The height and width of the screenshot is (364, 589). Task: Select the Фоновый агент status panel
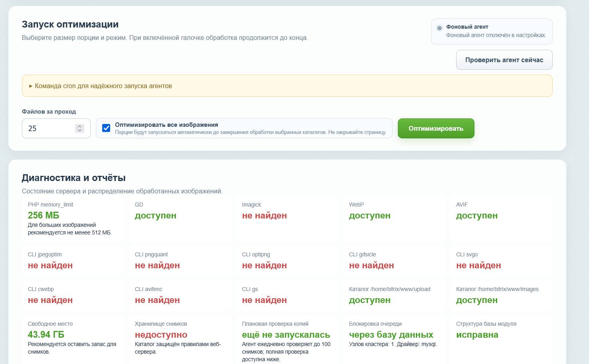coord(492,31)
